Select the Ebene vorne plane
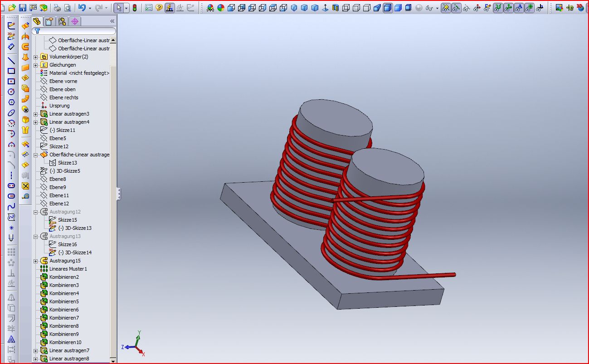The width and height of the screenshot is (589, 364). 63,81
